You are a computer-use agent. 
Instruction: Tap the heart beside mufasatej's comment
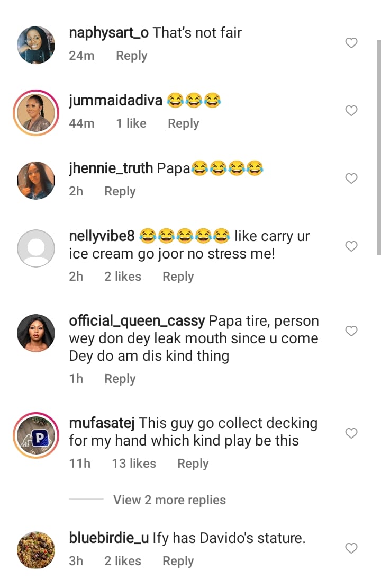(351, 433)
